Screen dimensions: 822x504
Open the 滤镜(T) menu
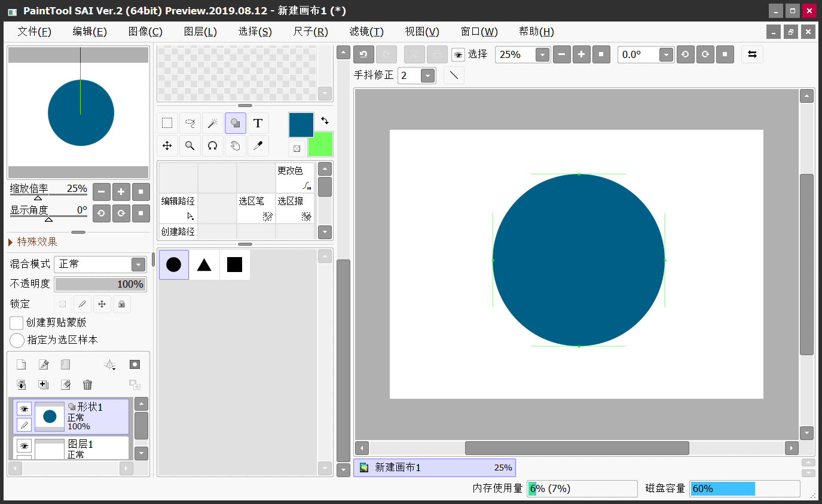(x=366, y=32)
